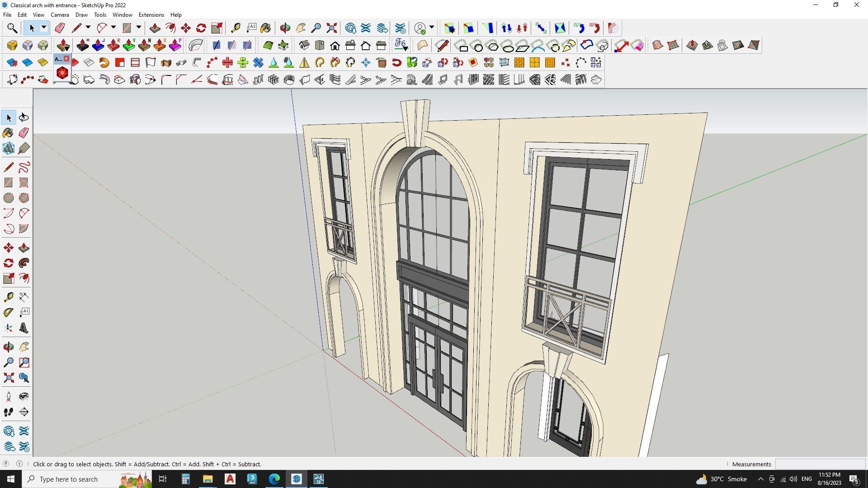Select the Sandbox Flip Edge tool
The width and height of the screenshot is (868, 488).
click(x=754, y=45)
